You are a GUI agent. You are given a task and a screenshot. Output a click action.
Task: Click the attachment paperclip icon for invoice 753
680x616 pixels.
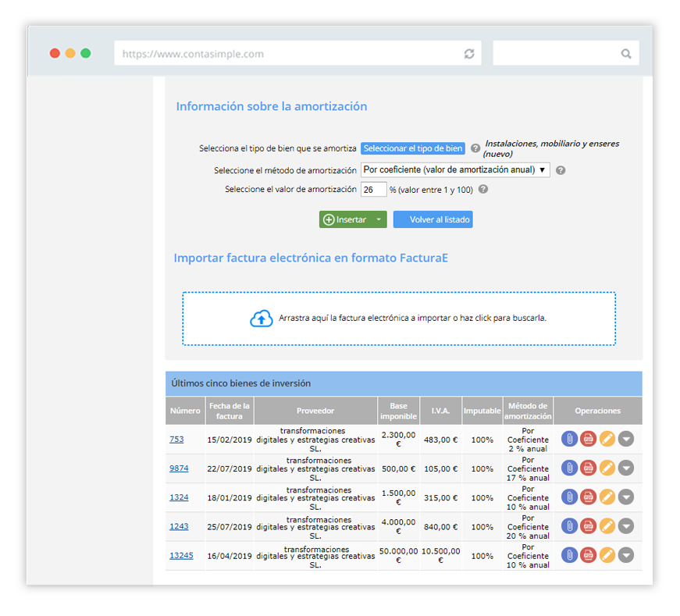[x=569, y=439]
